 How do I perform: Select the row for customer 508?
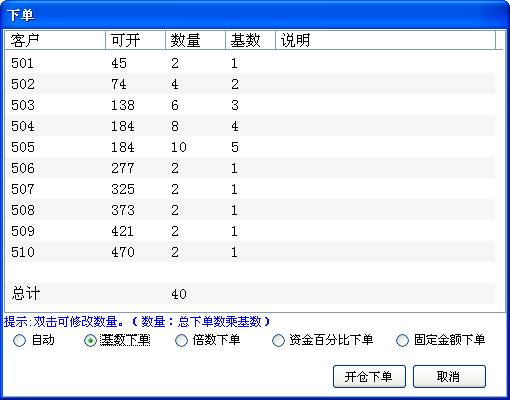point(250,210)
